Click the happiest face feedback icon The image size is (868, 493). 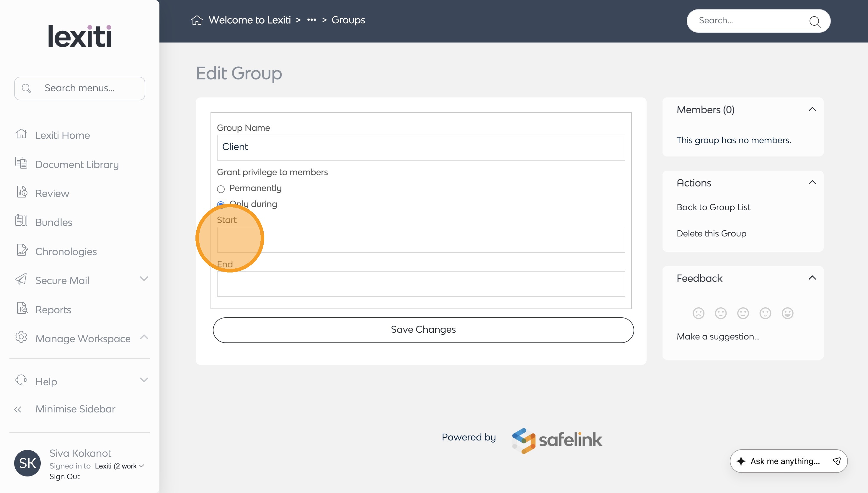coord(787,313)
